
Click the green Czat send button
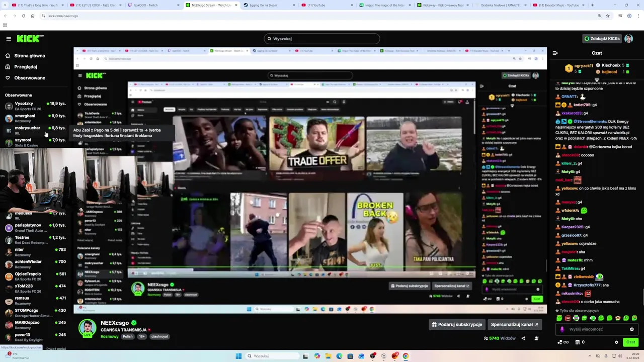point(630,342)
